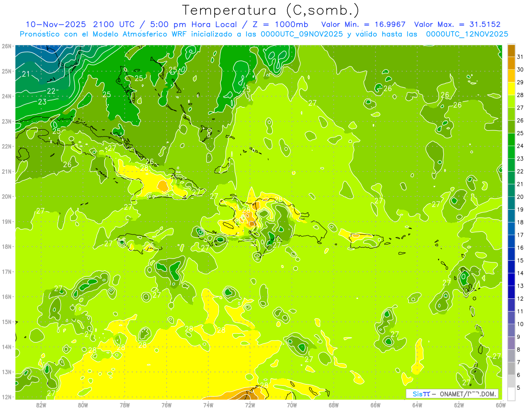
Task: Click the 68W longitude axis label
Action: click(334, 404)
